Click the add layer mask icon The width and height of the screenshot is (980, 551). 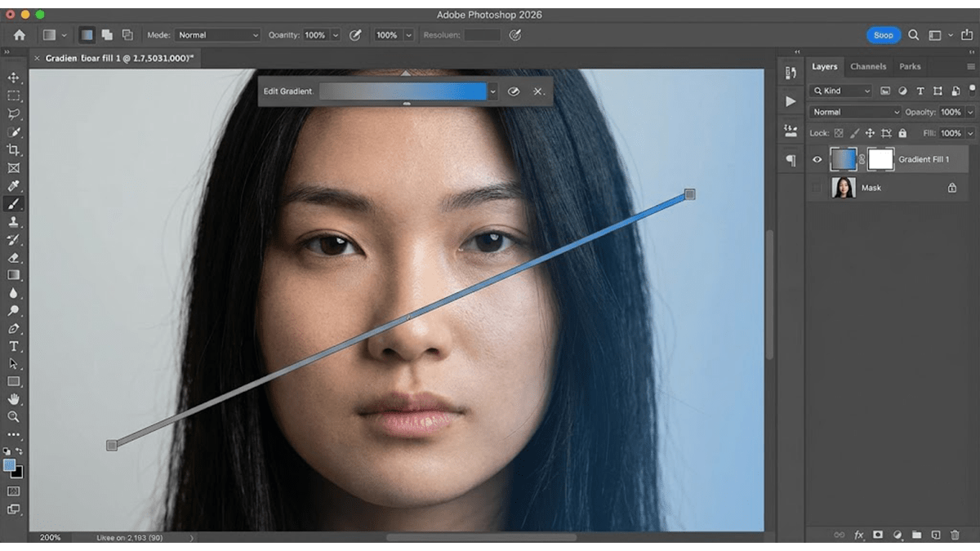[x=878, y=535]
